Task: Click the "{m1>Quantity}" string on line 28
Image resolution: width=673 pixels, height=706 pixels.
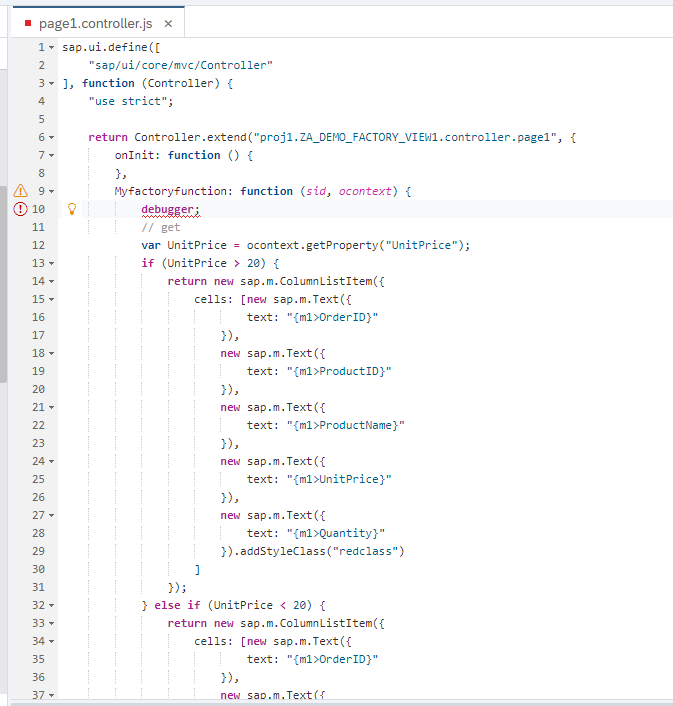Action: pyautogui.click(x=336, y=534)
